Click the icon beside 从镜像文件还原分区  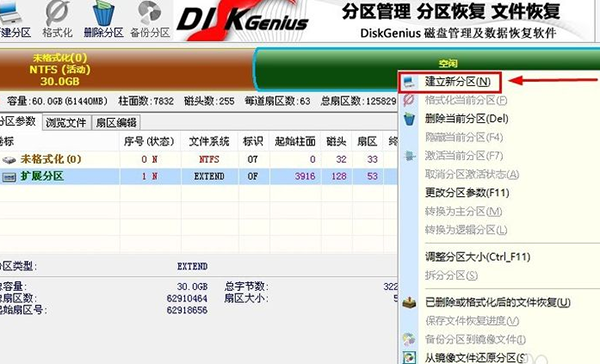(409, 357)
